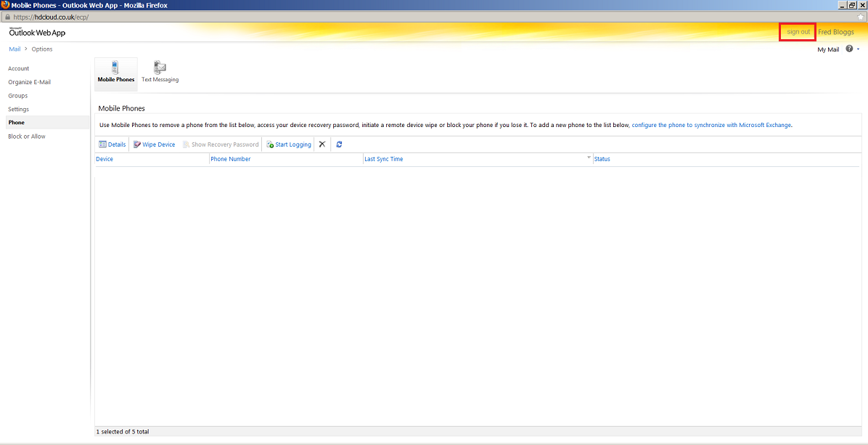868x445 pixels.
Task: Click the Firefox icon in the title bar
Action: [6, 5]
